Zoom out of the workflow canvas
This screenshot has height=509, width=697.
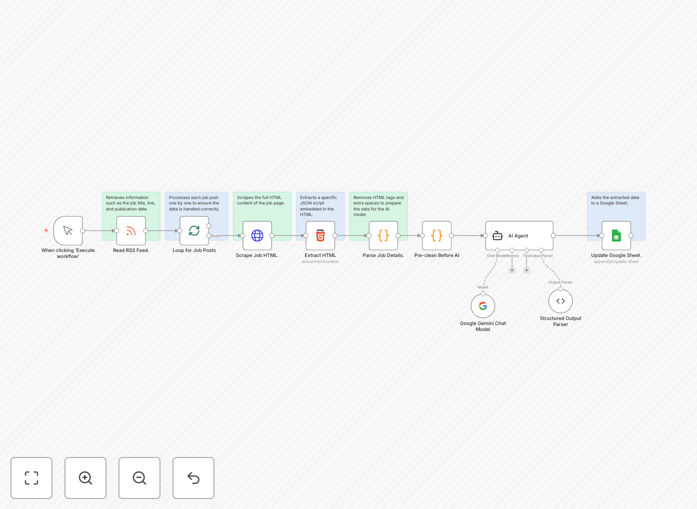coord(139,478)
